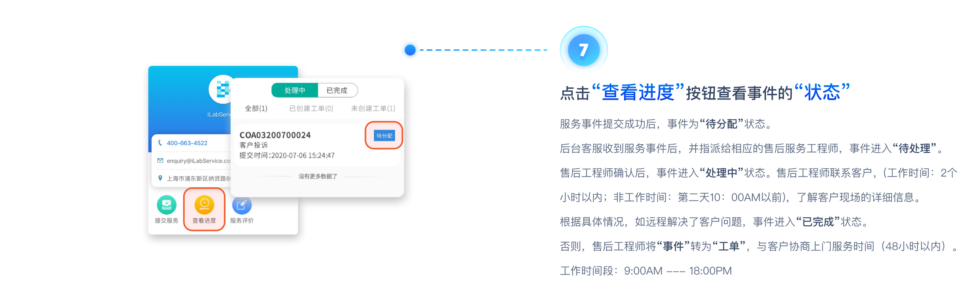Select the 全部(1) filter tab
This screenshot has height=306, width=980.
[x=256, y=109]
